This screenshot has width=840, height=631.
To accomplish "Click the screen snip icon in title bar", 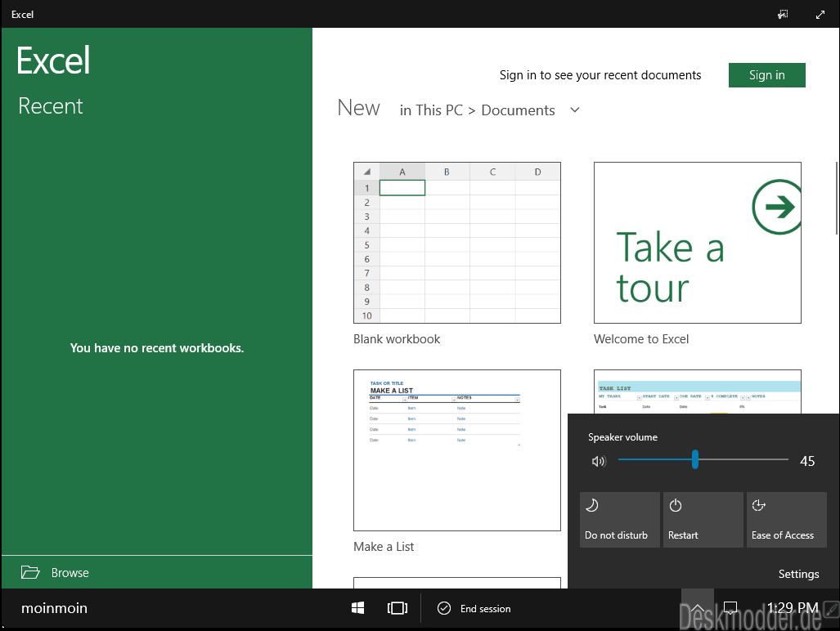I will tap(783, 15).
